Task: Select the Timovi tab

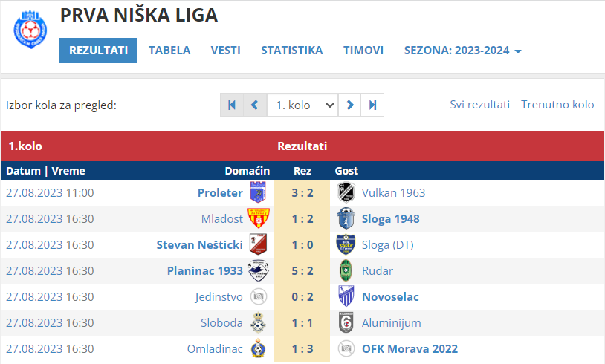Action: click(x=363, y=51)
